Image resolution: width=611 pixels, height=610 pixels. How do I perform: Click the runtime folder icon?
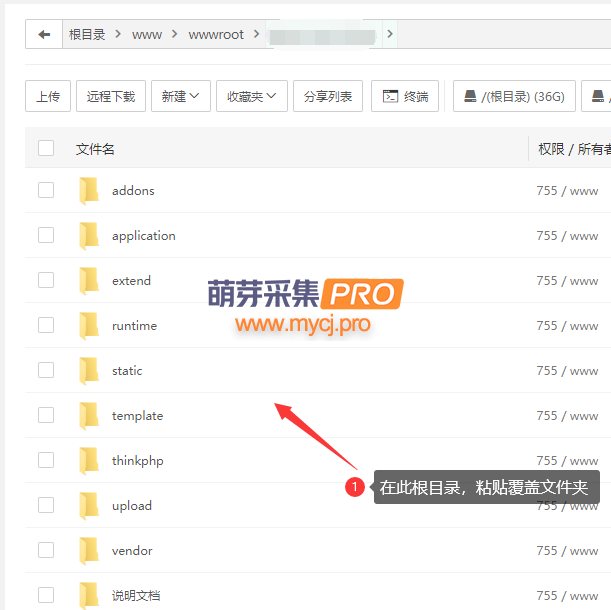(x=89, y=325)
